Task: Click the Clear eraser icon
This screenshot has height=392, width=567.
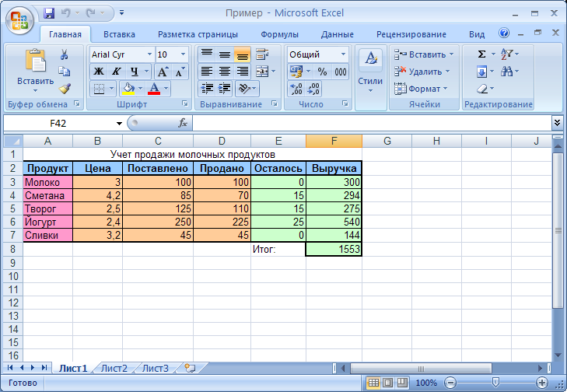Action: point(482,89)
